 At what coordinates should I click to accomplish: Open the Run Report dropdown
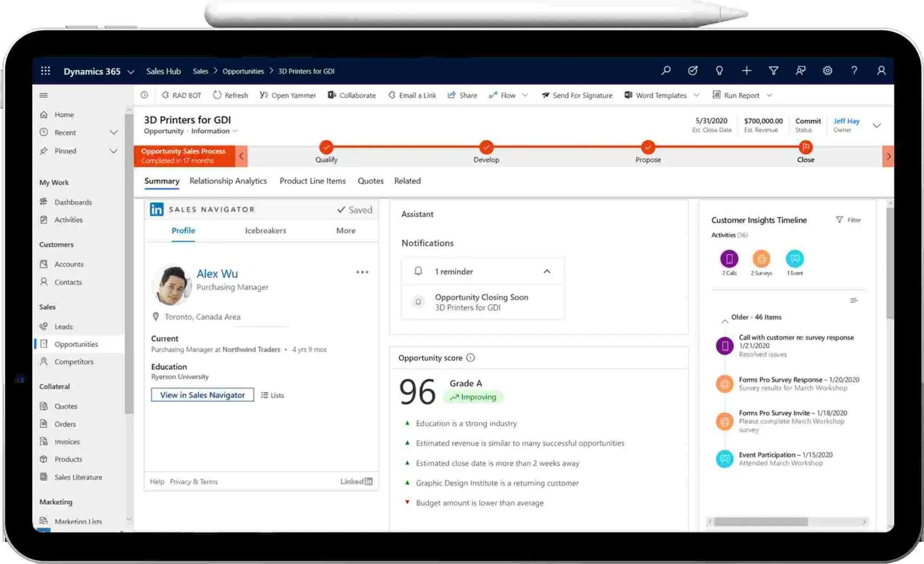769,95
